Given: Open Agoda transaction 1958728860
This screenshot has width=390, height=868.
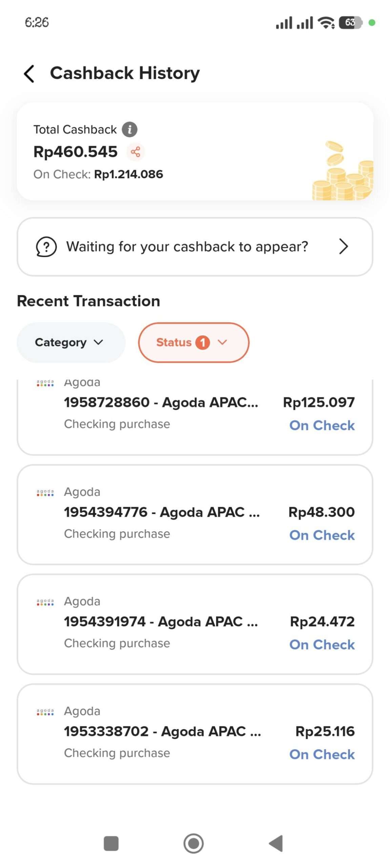Looking at the screenshot, I should [161, 402].
